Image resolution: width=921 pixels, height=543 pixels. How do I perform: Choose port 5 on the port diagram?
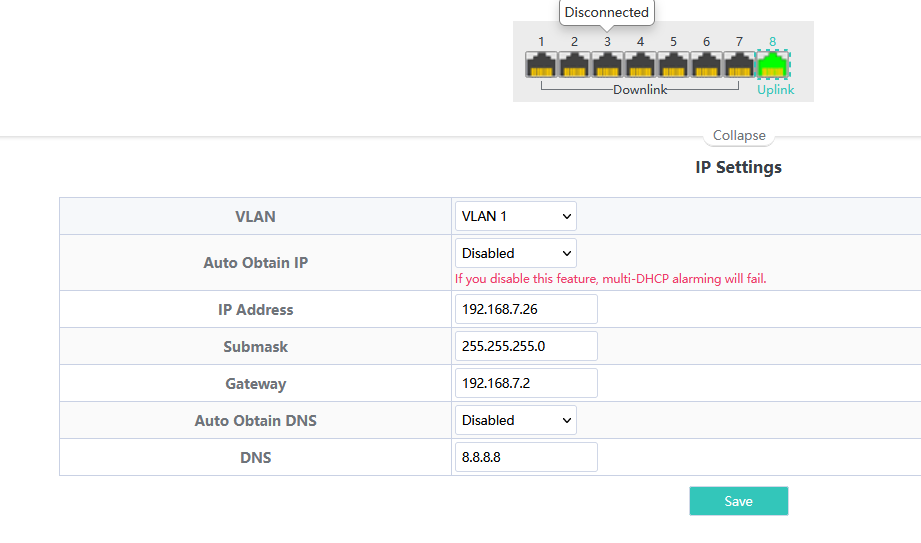coord(673,65)
